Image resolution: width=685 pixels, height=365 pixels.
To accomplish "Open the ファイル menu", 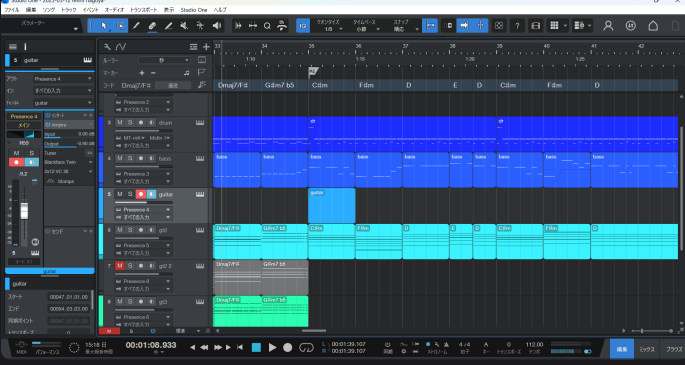I will pyautogui.click(x=12, y=10).
